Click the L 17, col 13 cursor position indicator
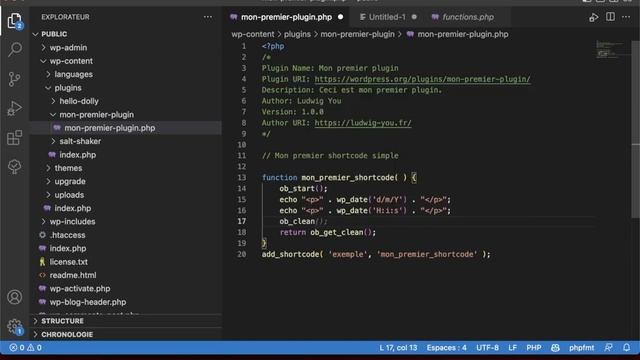 [x=398, y=348]
